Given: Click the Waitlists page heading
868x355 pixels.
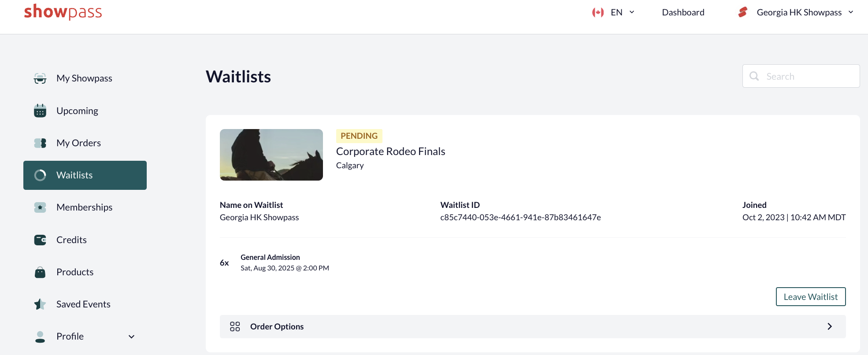Looking at the screenshot, I should (238, 77).
